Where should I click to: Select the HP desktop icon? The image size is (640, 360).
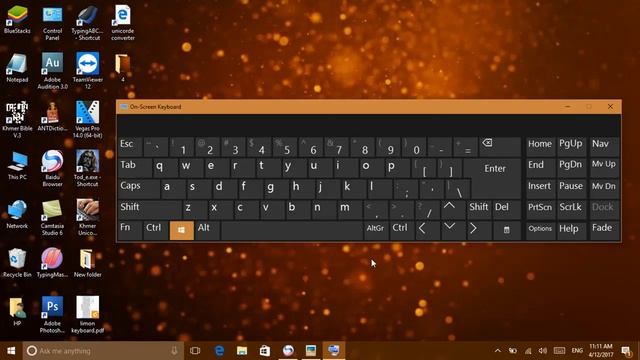[17, 312]
